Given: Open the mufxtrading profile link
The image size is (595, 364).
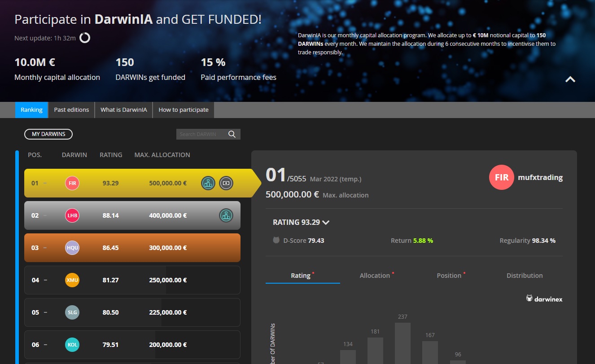Looking at the screenshot, I should 541,177.
